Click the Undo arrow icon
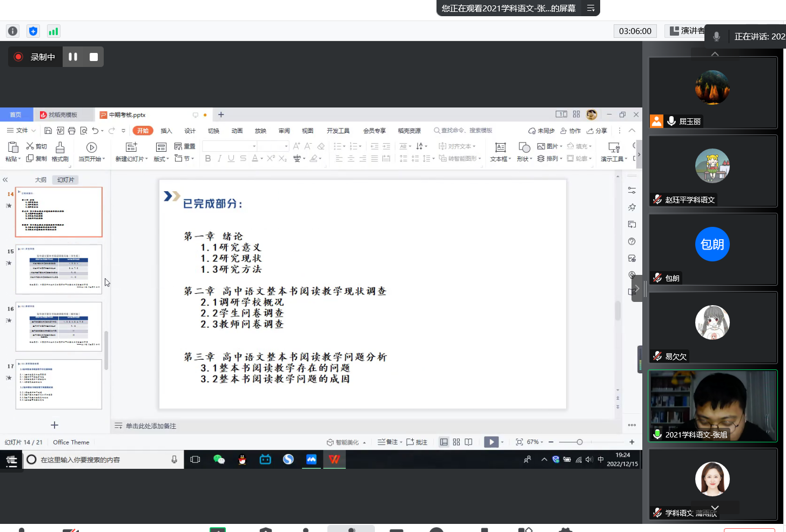Viewport: 786px width, 532px height. 95,131
